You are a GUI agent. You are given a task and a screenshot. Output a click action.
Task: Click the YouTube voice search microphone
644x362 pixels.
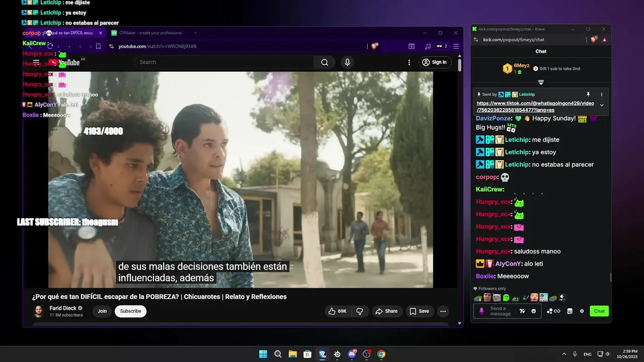click(347, 62)
